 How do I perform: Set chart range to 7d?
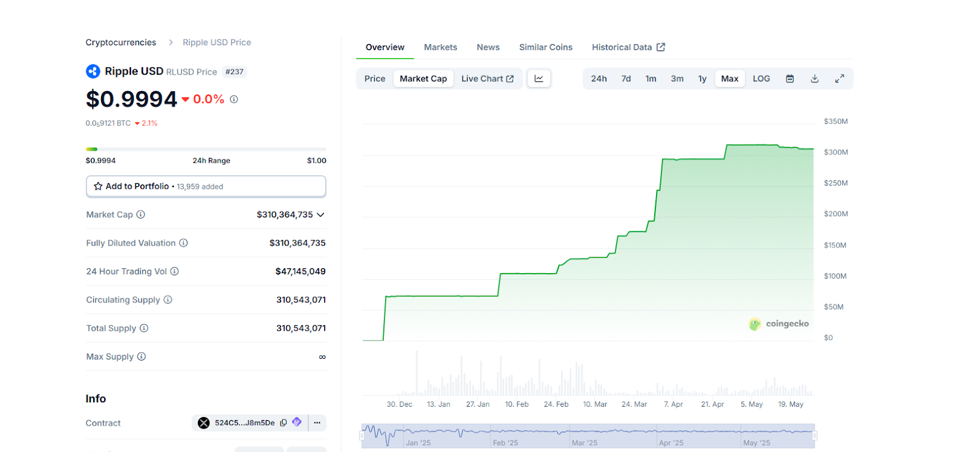(x=626, y=78)
